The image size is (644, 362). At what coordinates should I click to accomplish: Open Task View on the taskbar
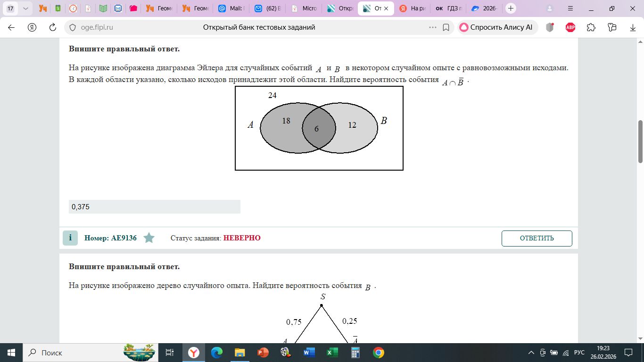170,353
